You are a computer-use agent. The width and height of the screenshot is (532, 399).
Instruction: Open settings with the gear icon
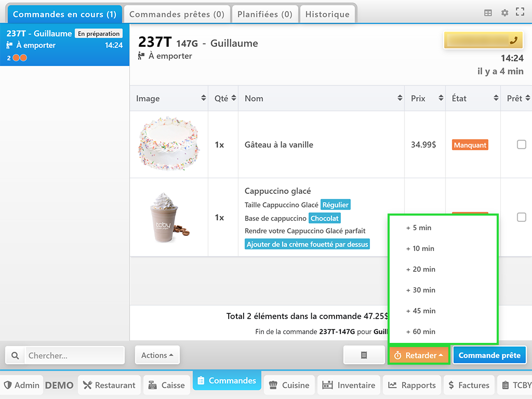click(x=504, y=13)
